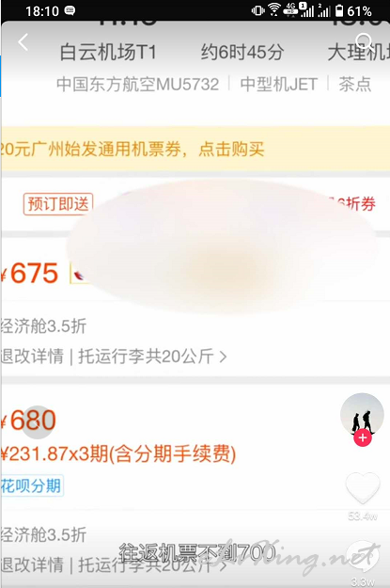Screen dimensions: 390x588
Task: Select the ¥675 ticket fare
Action: click(x=30, y=273)
